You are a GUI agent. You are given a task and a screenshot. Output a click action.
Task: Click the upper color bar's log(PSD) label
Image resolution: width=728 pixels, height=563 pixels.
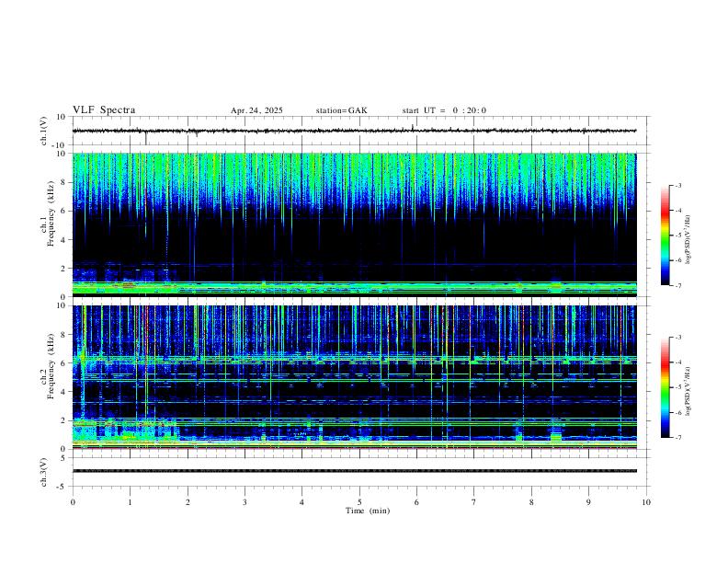688,240
